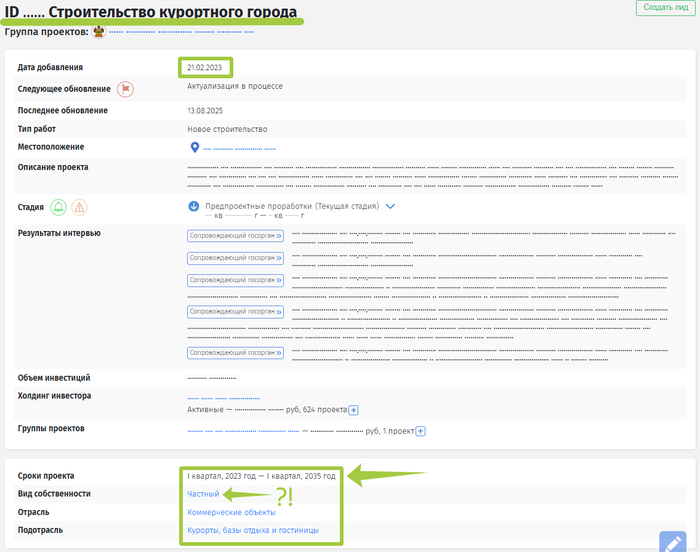This screenshot has width=700, height=552.
Task: Expand the plus box after 624 проекта
Action: tap(353, 410)
